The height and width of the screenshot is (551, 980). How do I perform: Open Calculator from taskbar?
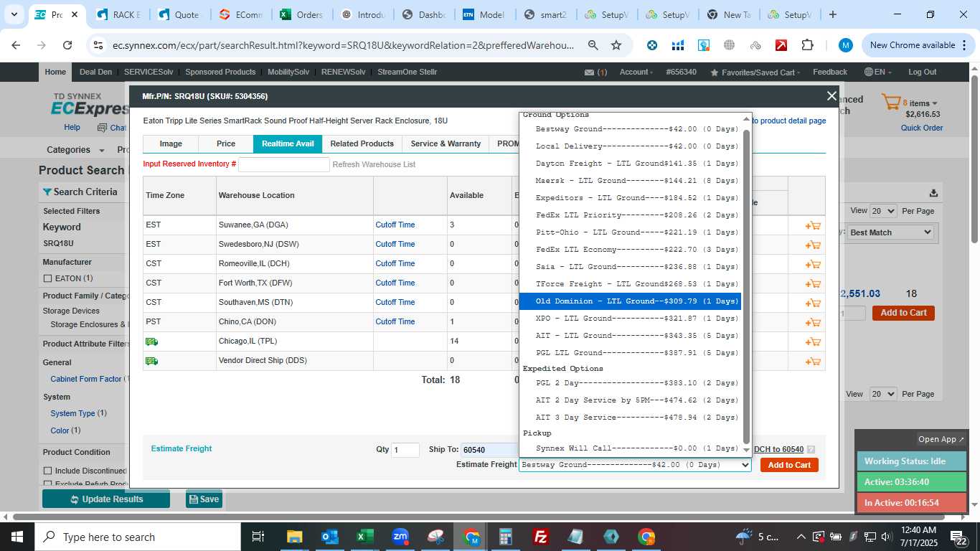coord(506,537)
